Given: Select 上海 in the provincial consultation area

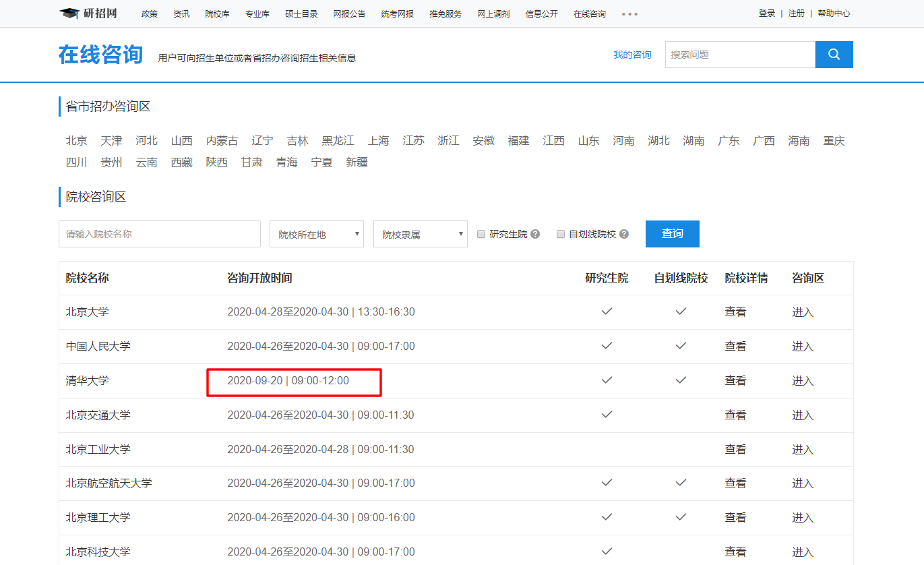Looking at the screenshot, I should coord(379,141).
